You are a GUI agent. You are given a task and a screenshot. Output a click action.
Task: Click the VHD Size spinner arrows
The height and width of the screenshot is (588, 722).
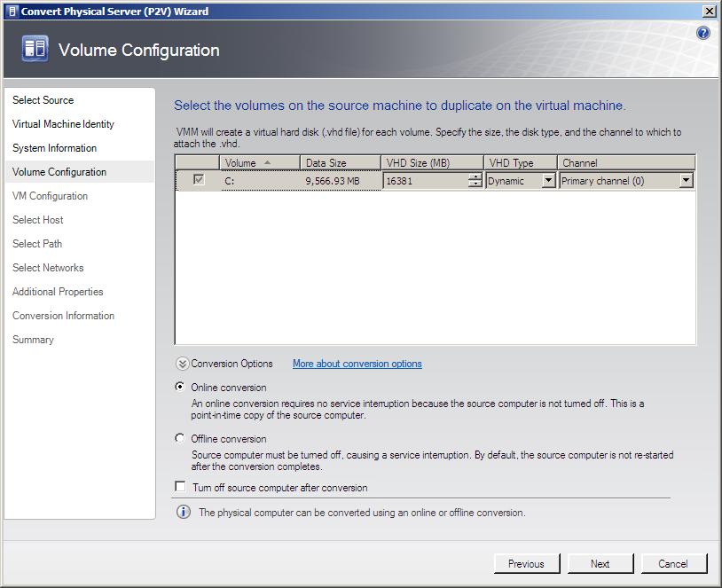475,181
